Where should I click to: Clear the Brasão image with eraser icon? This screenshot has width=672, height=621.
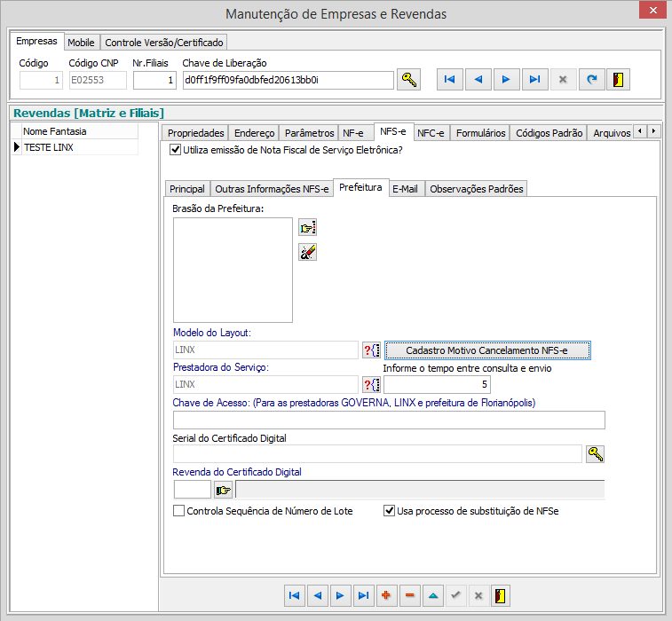coord(308,253)
